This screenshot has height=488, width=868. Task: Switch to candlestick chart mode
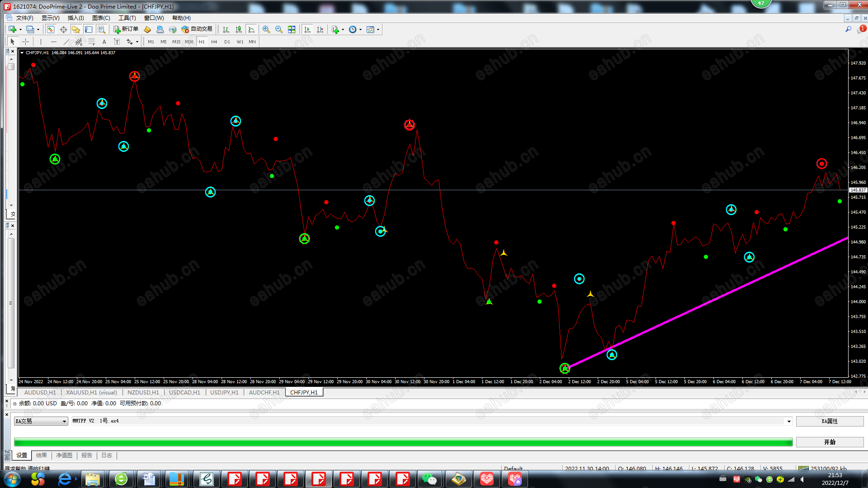(x=239, y=29)
